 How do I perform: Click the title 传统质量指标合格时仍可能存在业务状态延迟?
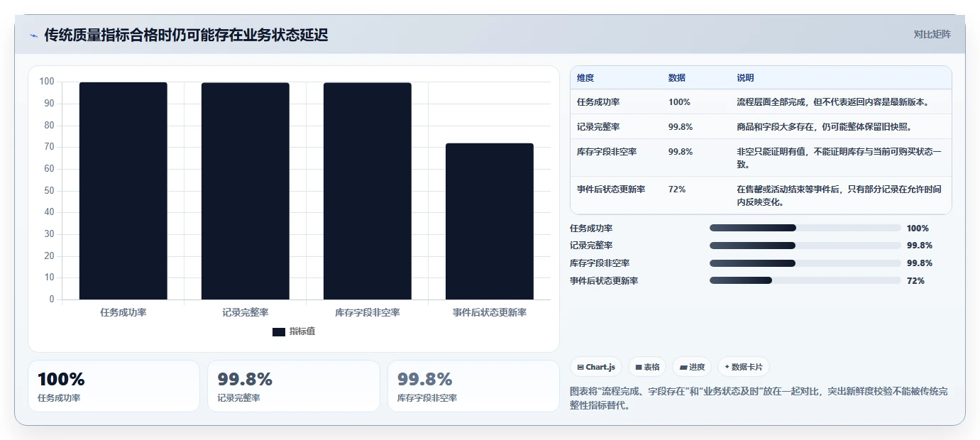[186, 35]
